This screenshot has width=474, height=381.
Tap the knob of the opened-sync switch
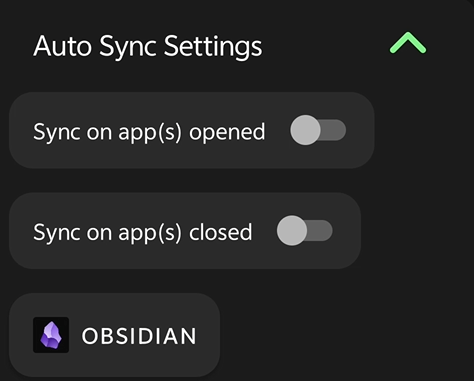point(305,130)
